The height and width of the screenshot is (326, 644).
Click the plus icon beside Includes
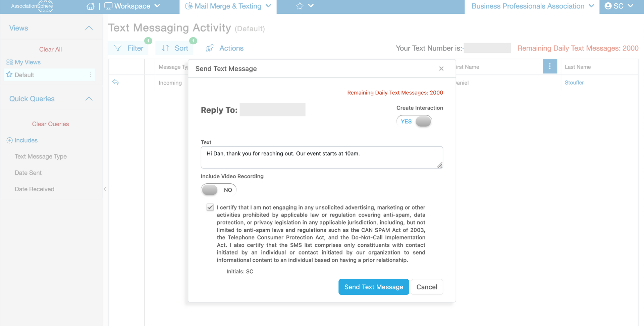pyautogui.click(x=10, y=140)
